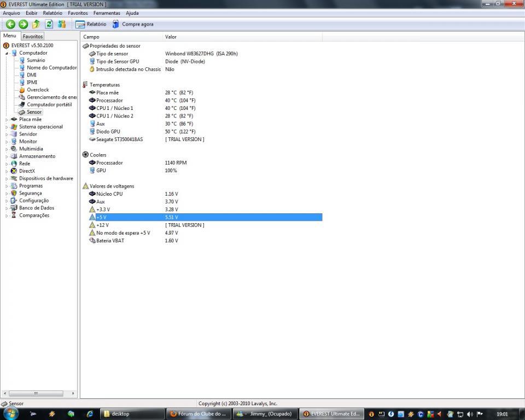Click the Segurança shield icon
The image size is (525, 420).
14,193
